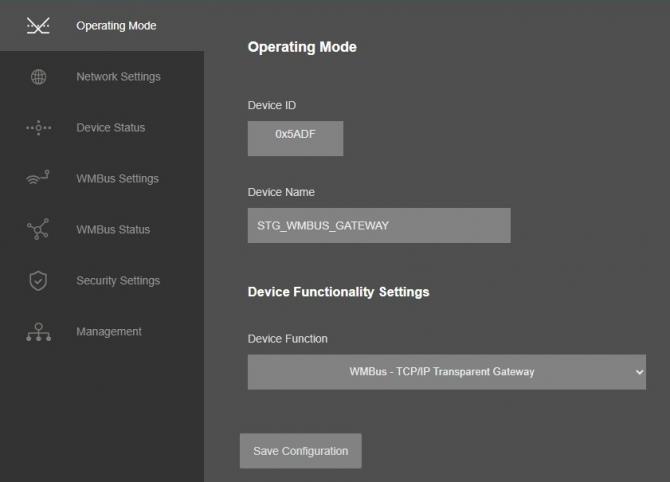
Task: Click the Management hierarchy tree icon
Action: pyautogui.click(x=38, y=332)
